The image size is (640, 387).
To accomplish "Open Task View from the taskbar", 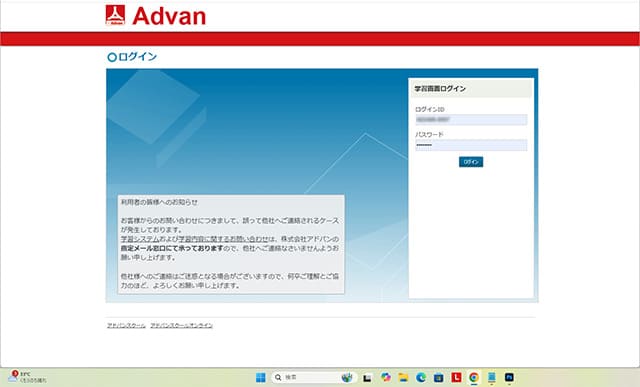I will 367,378.
